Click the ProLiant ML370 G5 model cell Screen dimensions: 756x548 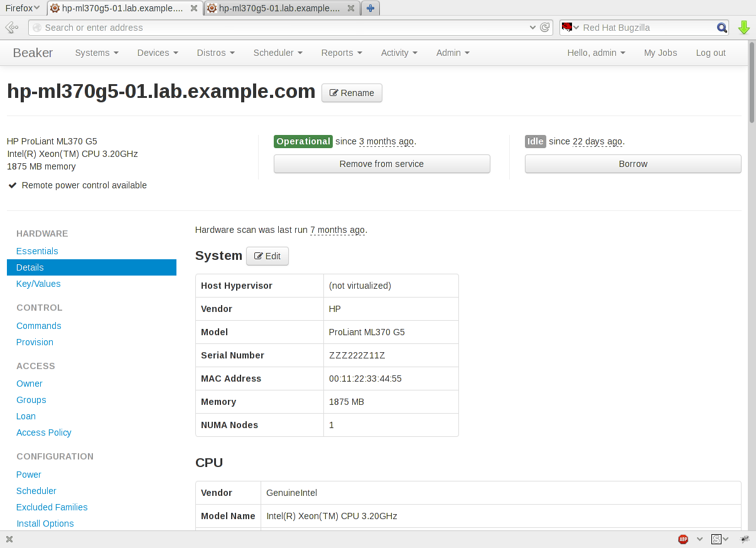391,332
